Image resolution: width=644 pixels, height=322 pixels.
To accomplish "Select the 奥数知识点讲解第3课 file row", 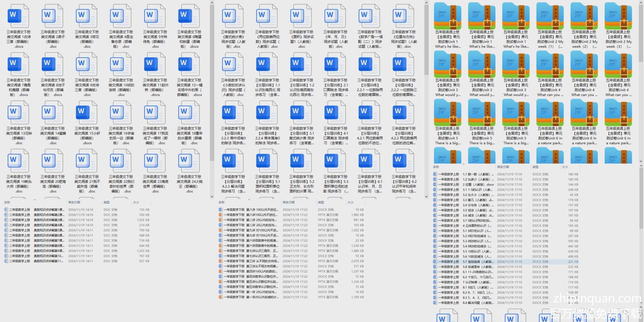I will pos(49,220).
